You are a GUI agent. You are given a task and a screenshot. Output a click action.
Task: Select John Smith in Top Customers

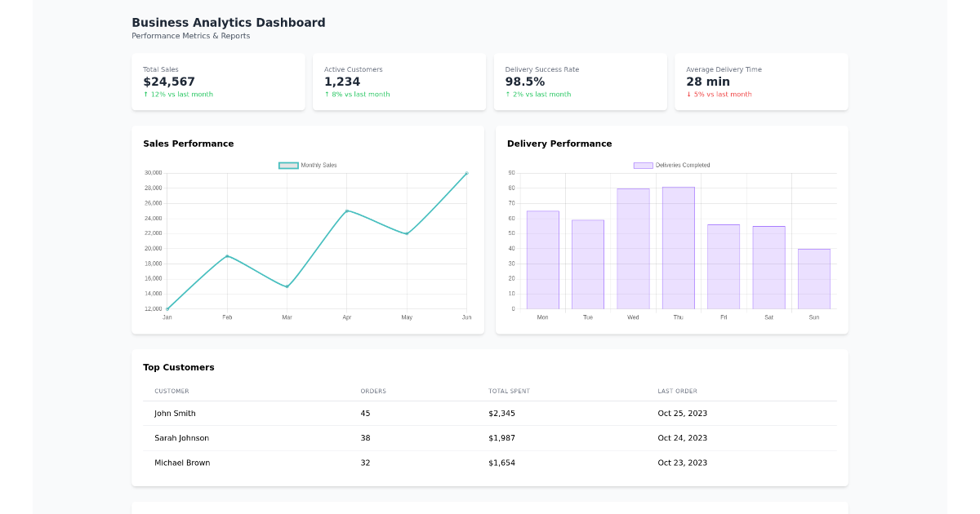pos(173,414)
